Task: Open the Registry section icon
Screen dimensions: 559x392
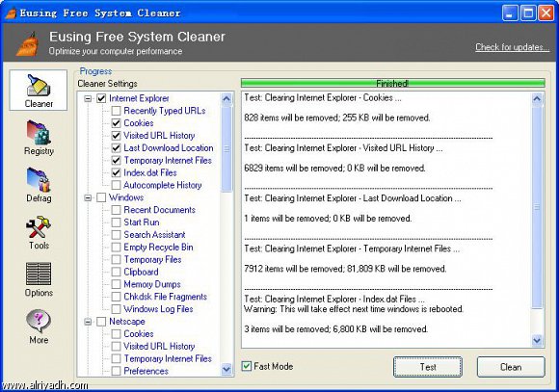Action: 39,138
